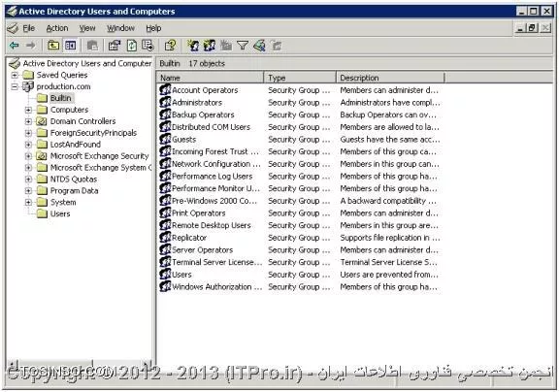The width and height of the screenshot is (559, 392).
Task: Expand the LostAndFound node
Action: [28, 145]
